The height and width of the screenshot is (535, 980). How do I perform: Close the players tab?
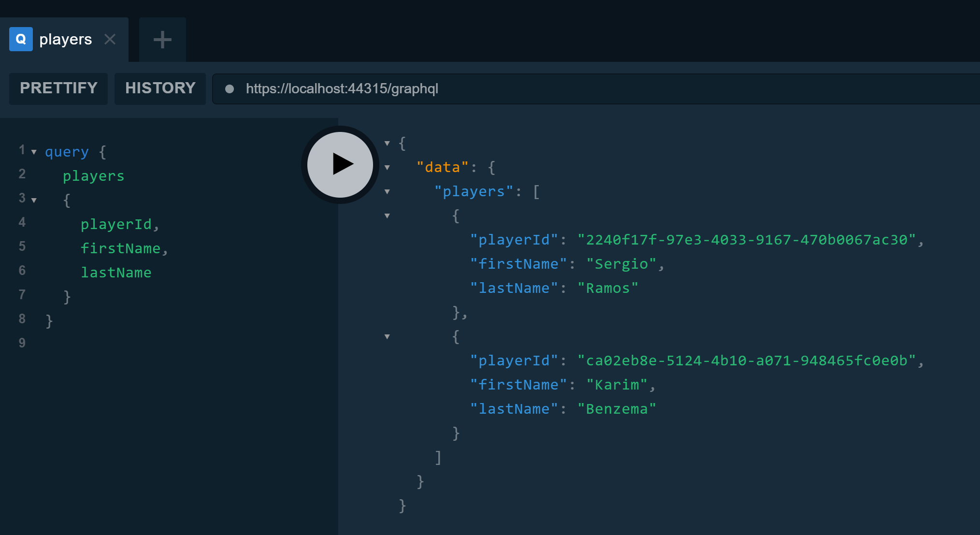pyautogui.click(x=110, y=39)
